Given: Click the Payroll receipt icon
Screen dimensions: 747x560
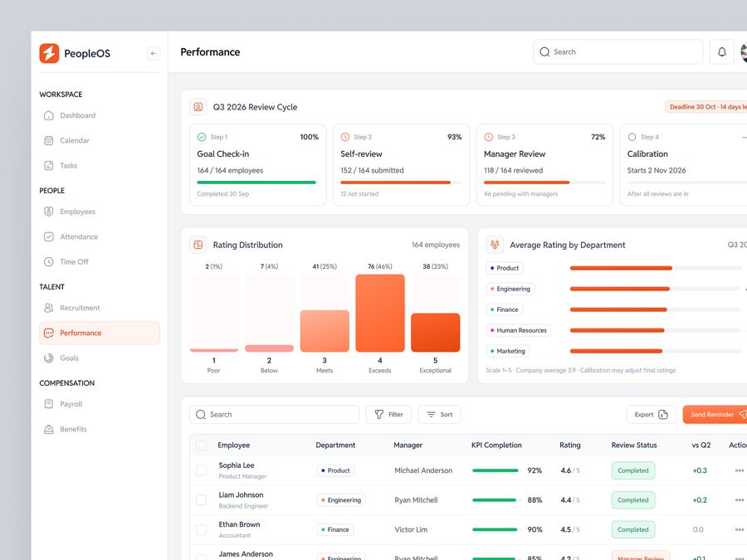Looking at the screenshot, I should [49, 404].
